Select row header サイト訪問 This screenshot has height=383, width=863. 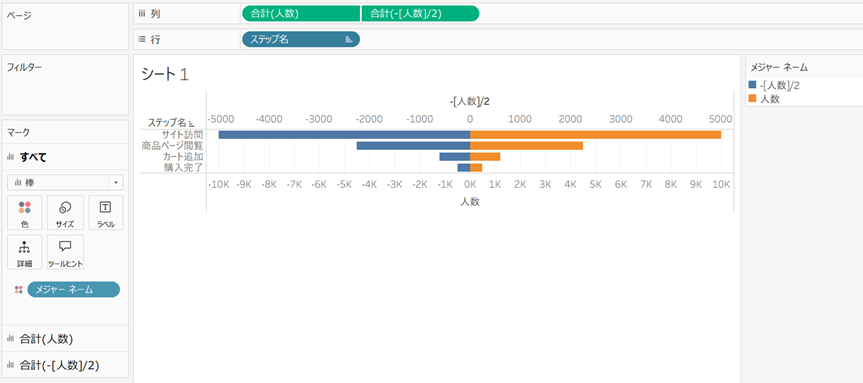tap(182, 135)
